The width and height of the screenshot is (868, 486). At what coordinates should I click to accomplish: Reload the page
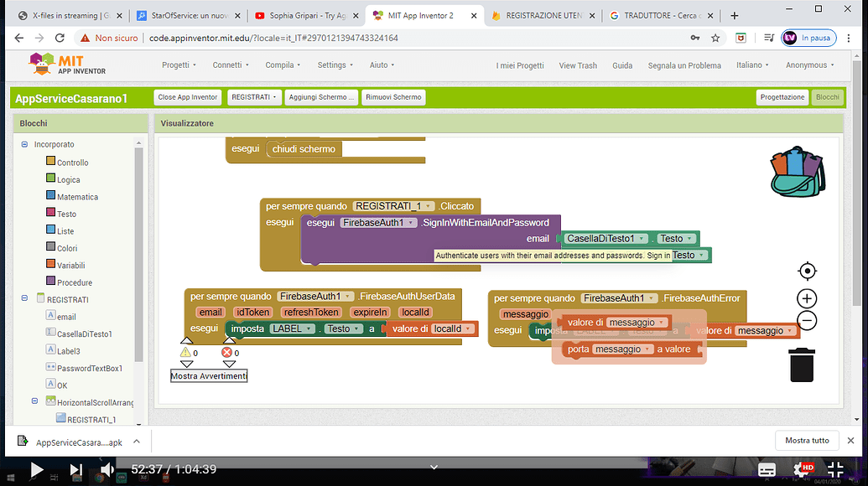coord(60,38)
